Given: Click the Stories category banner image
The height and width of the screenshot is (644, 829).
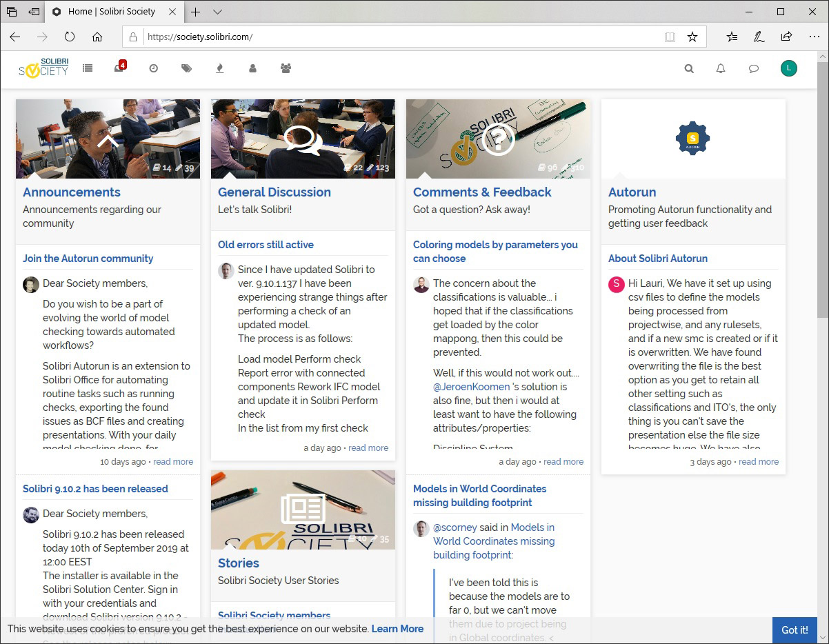Looking at the screenshot, I should (303, 510).
